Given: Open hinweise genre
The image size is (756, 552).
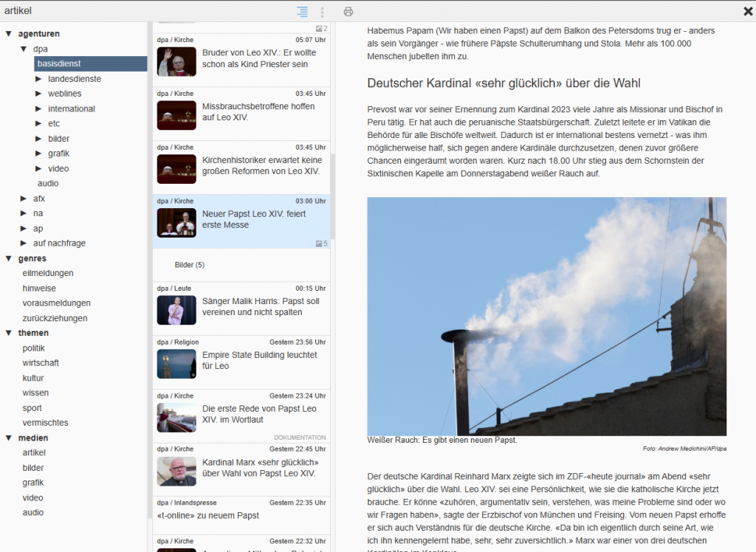Looking at the screenshot, I should 39,289.
